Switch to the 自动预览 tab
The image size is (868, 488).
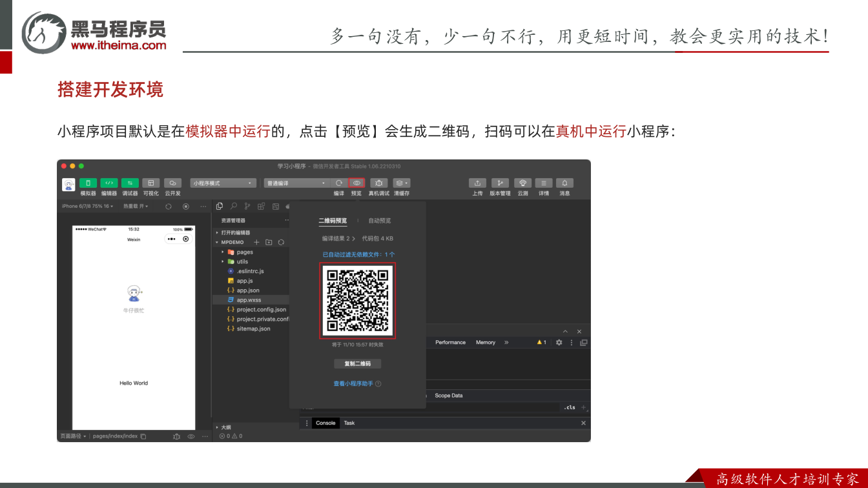point(380,221)
